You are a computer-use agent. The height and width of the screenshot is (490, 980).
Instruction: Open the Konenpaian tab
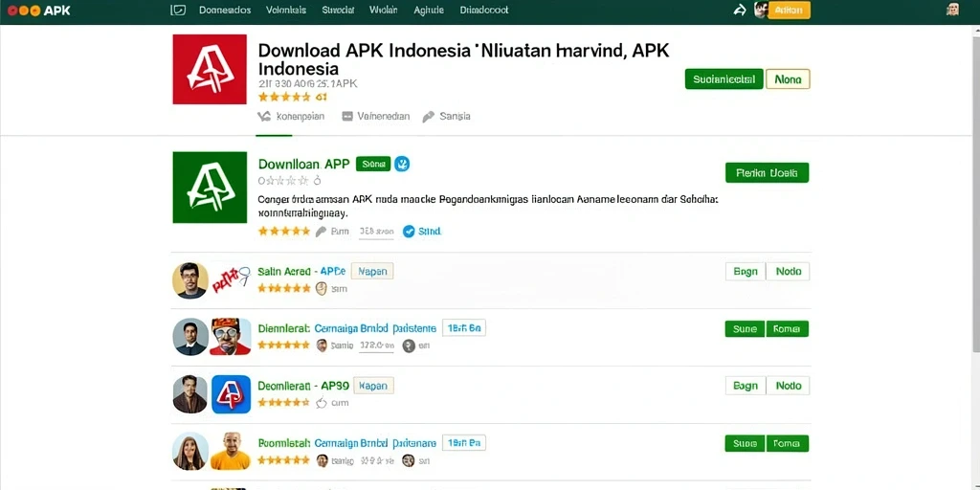coord(291,116)
